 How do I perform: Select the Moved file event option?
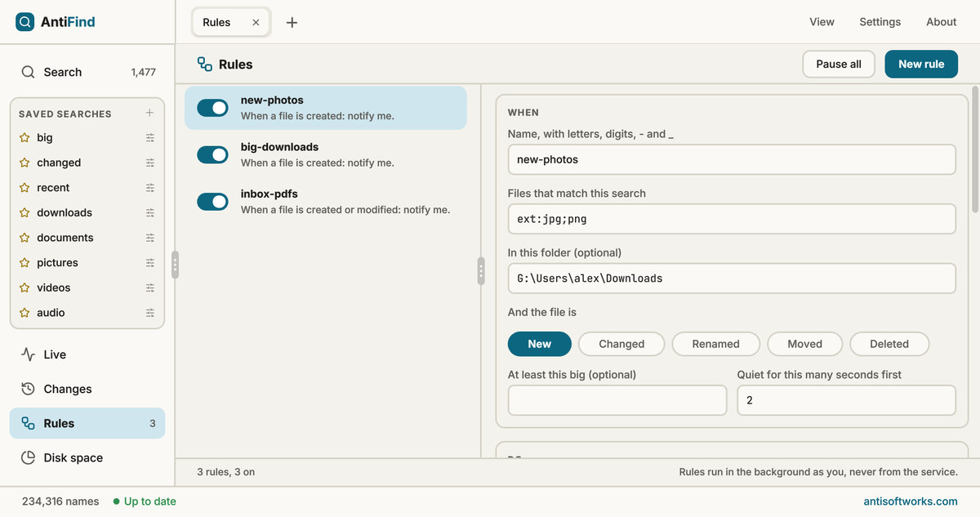(804, 344)
